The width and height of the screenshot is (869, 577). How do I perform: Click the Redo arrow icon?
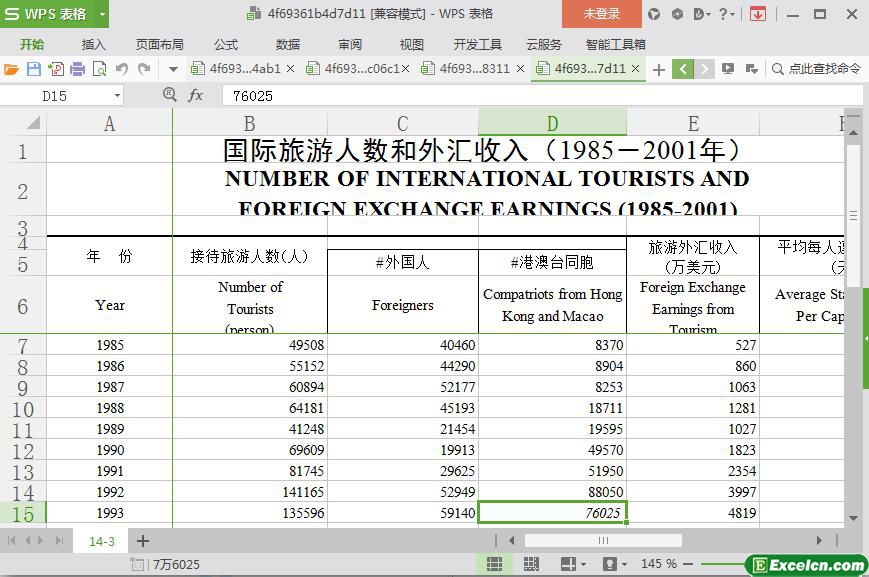point(144,69)
